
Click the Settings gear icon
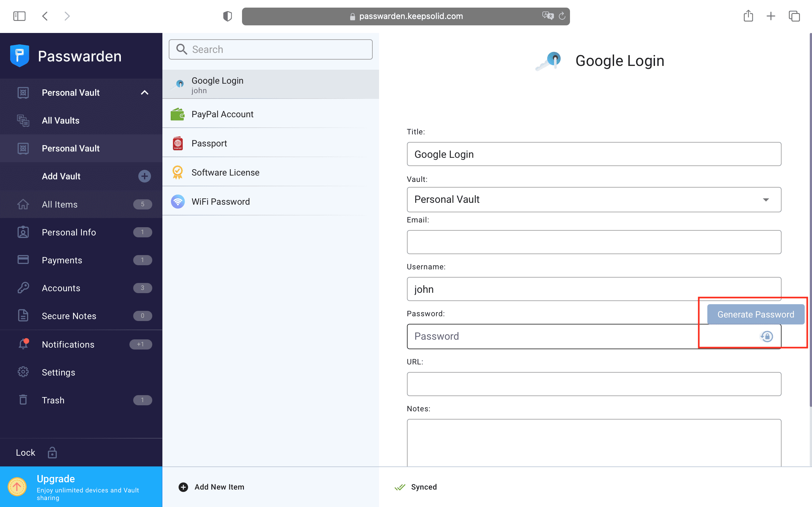(23, 372)
